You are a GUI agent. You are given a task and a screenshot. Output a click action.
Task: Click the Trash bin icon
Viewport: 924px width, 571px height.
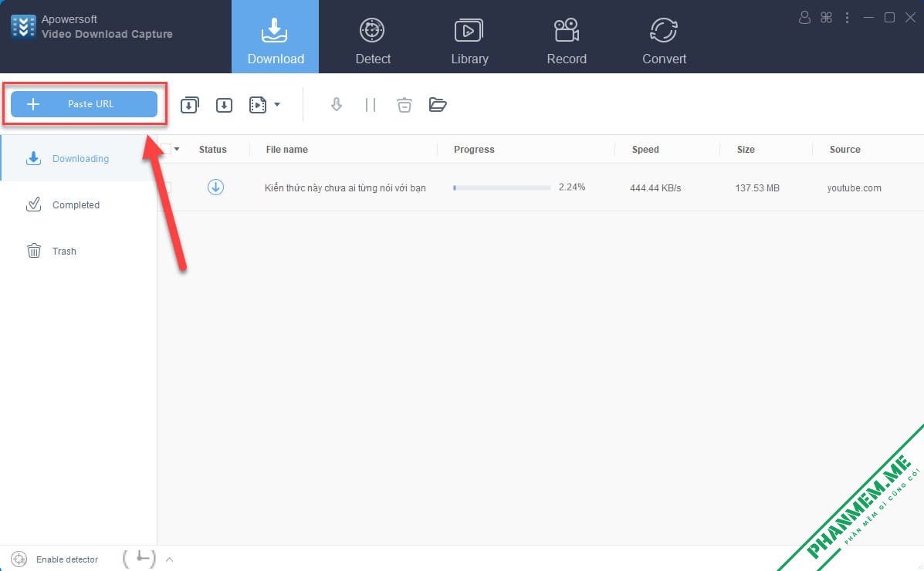click(x=34, y=251)
